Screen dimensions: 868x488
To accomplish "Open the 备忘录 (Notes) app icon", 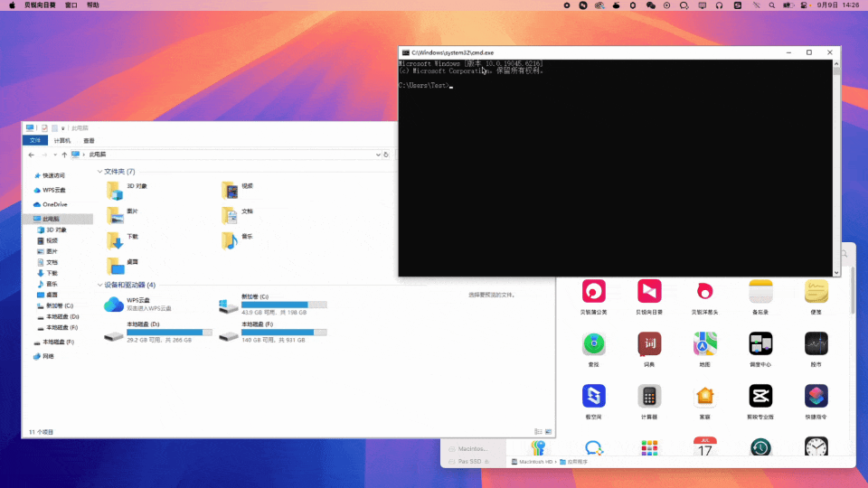I will click(760, 291).
